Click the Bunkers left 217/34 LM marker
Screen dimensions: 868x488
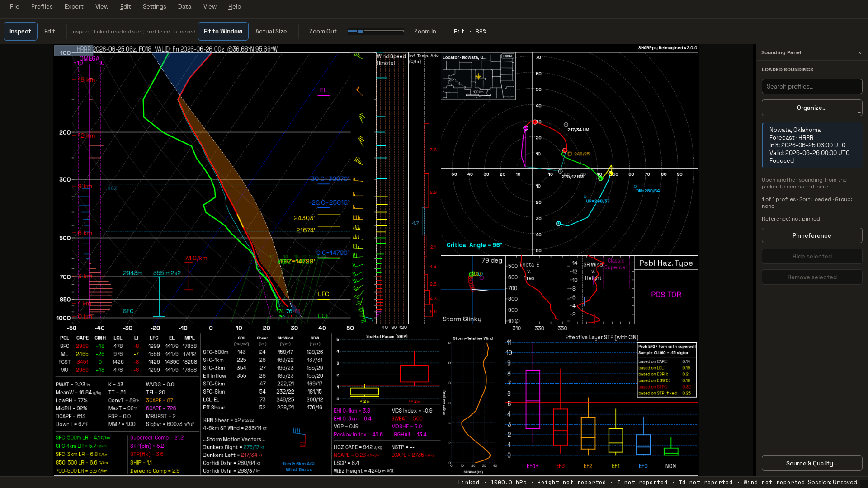(566, 124)
